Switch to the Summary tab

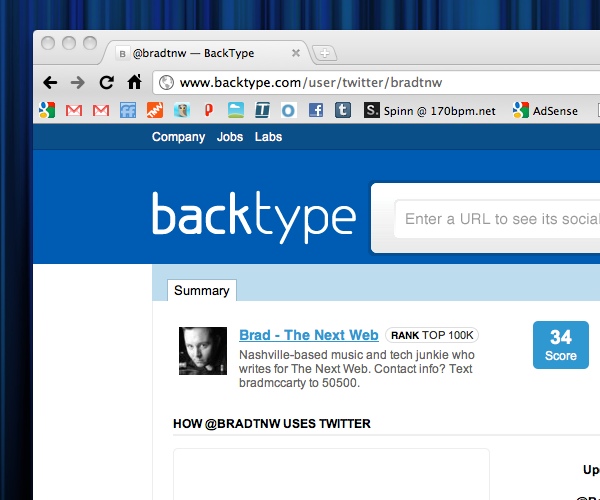(202, 290)
